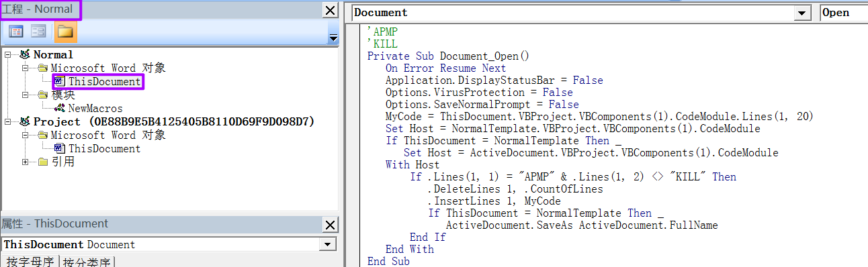Click ActiveDocument.SaveAs ActiveDocument.FullName line
Image resolution: width=868 pixels, height=267 pixels.
[582, 225]
